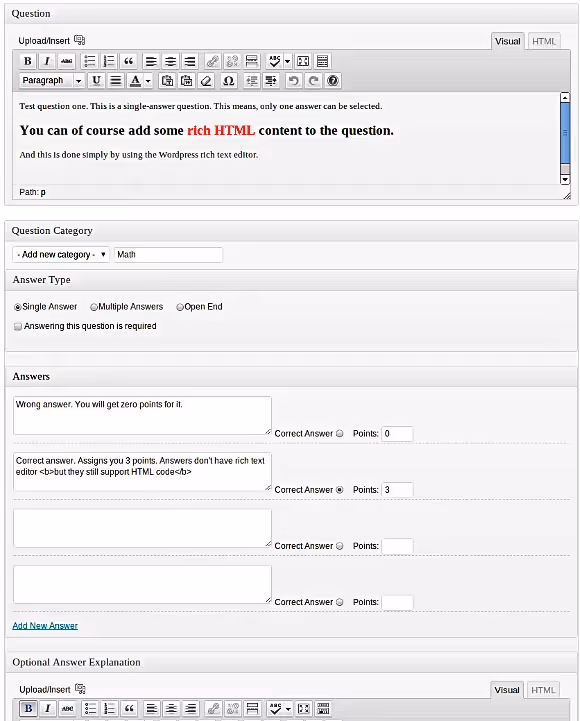Mark fourth empty answer as Correct Answer
This screenshot has width=580, height=721.
pos(339,602)
